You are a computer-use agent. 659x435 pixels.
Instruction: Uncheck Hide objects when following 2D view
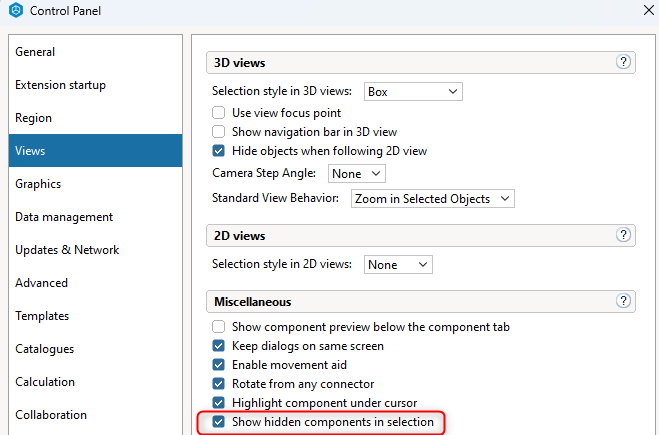click(219, 150)
